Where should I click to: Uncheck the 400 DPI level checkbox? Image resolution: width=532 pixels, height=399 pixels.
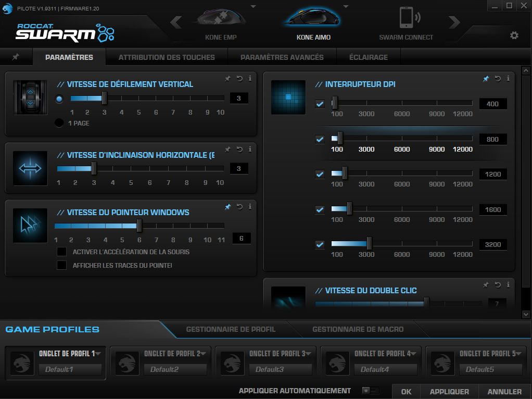point(320,104)
